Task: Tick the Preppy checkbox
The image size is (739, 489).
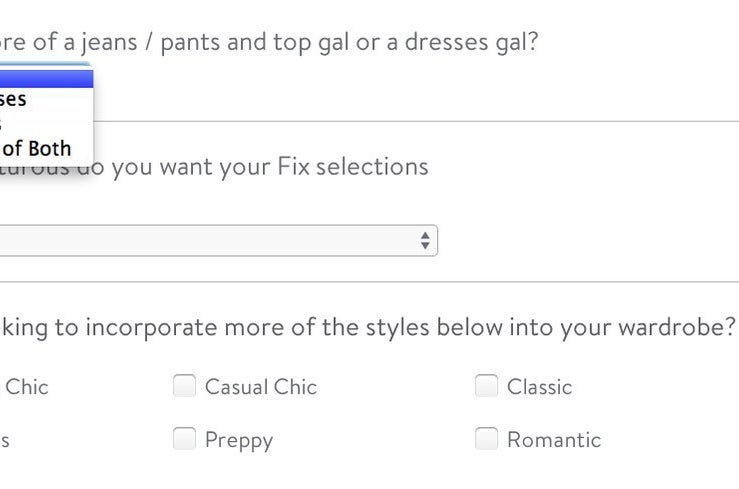Action: [184, 439]
